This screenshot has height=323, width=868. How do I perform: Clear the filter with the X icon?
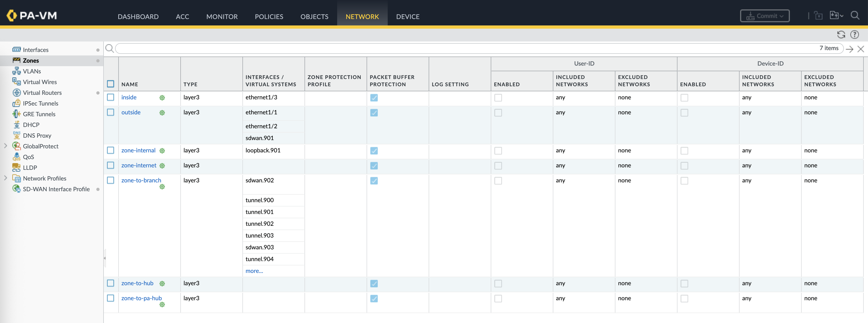861,49
